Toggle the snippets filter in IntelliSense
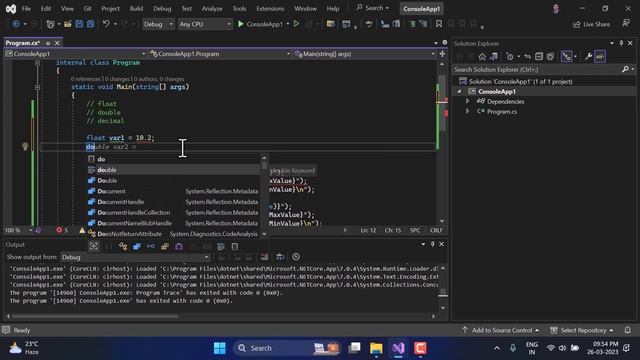Image resolution: width=640 pixels, height=360 pixels. tap(235, 246)
